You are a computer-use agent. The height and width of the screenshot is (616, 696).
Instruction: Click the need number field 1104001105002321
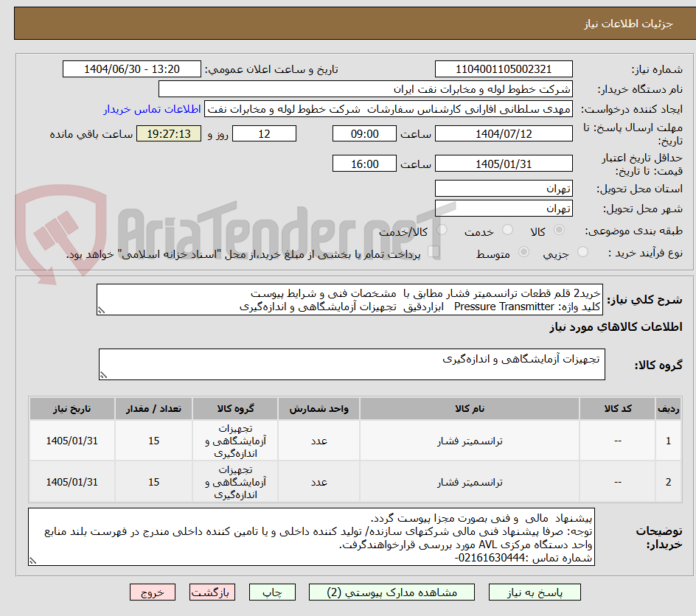pyautogui.click(x=504, y=69)
